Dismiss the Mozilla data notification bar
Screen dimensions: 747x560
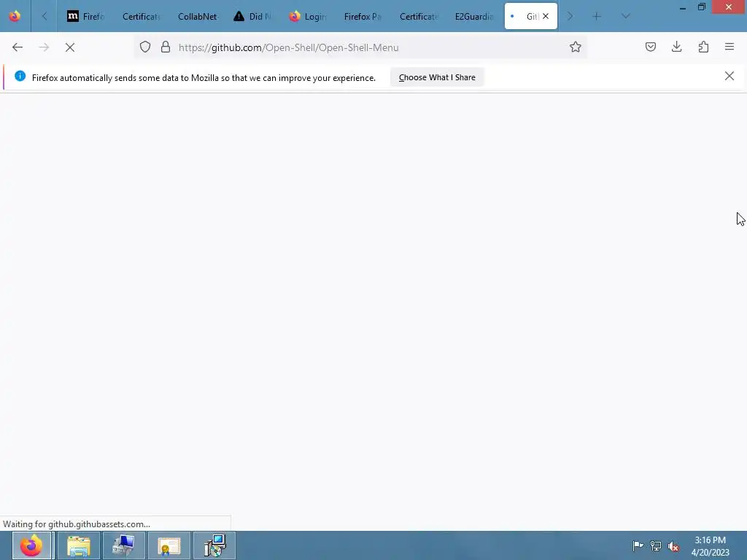[729, 76]
